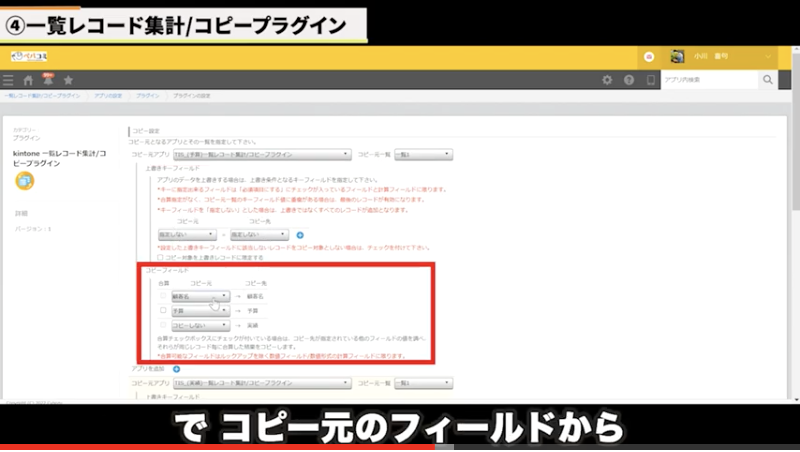Click the プラグイン breadcrumb link

point(148,95)
